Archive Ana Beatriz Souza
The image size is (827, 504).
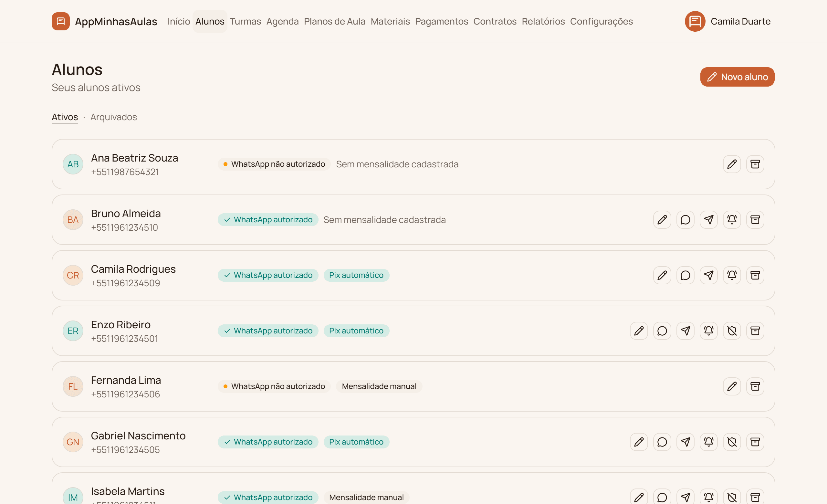coord(755,164)
